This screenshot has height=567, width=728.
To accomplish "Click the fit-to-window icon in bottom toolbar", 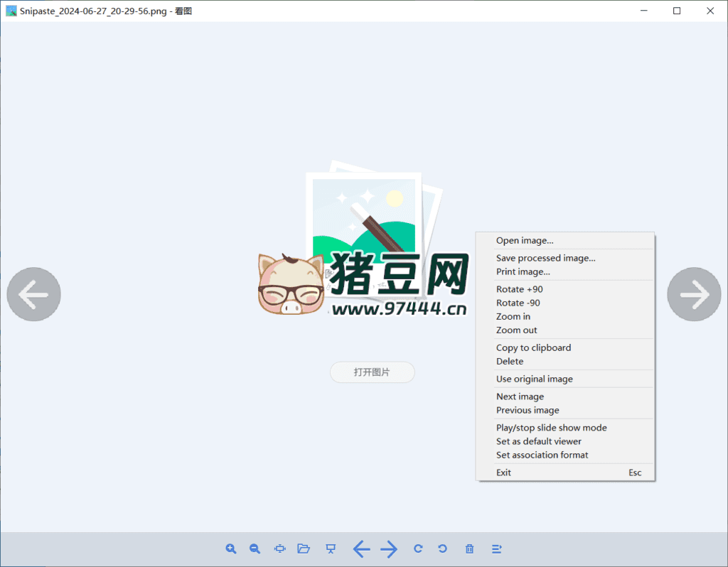I will tap(279, 549).
